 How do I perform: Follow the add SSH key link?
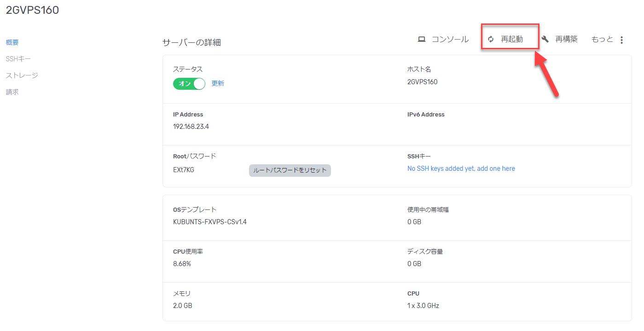pos(461,168)
